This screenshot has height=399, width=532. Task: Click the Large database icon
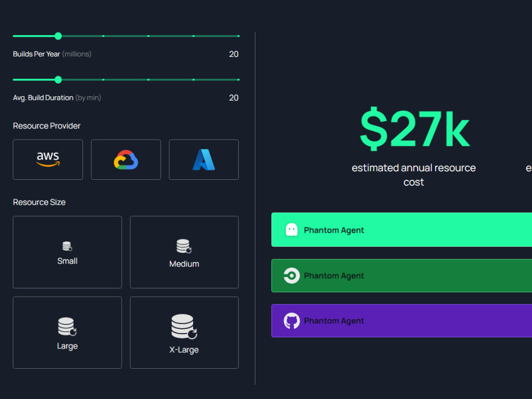[x=67, y=327]
